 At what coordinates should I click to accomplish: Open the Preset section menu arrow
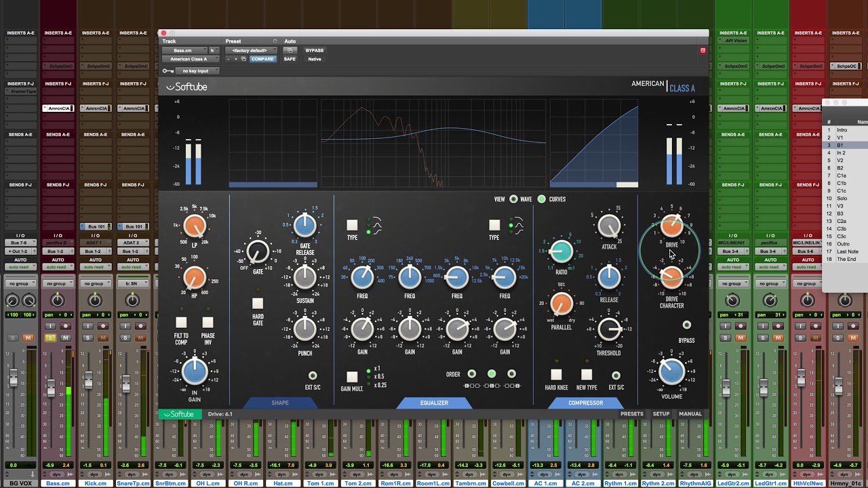[x=275, y=41]
